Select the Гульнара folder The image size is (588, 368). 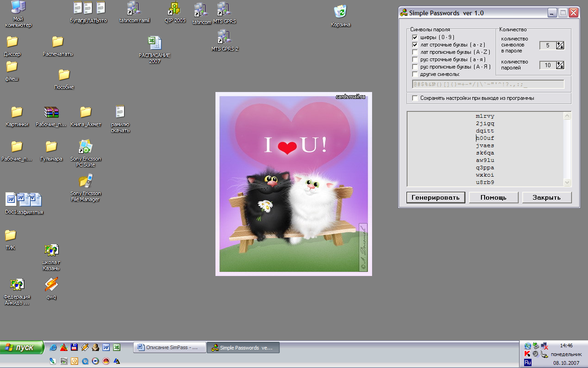[51, 151]
